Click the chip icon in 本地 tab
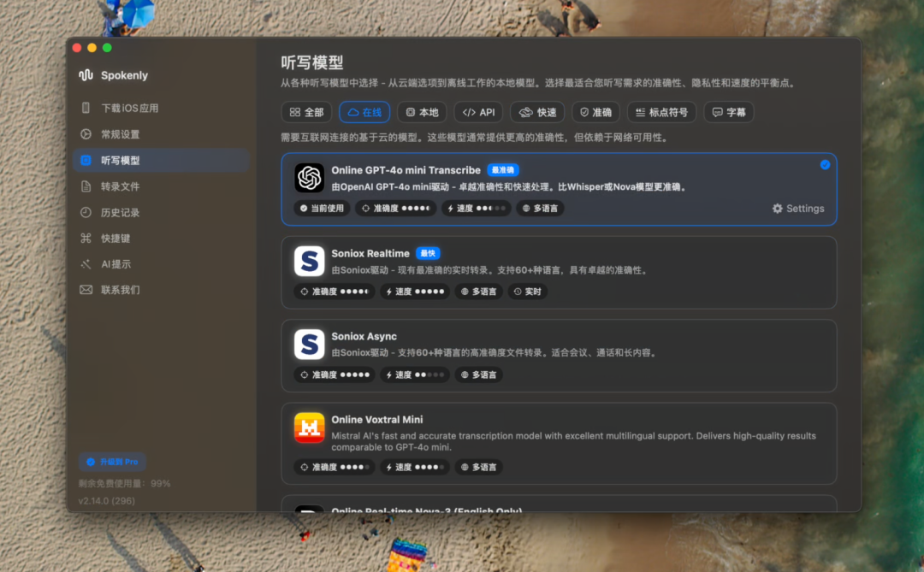Viewport: 924px width, 572px height. click(410, 112)
